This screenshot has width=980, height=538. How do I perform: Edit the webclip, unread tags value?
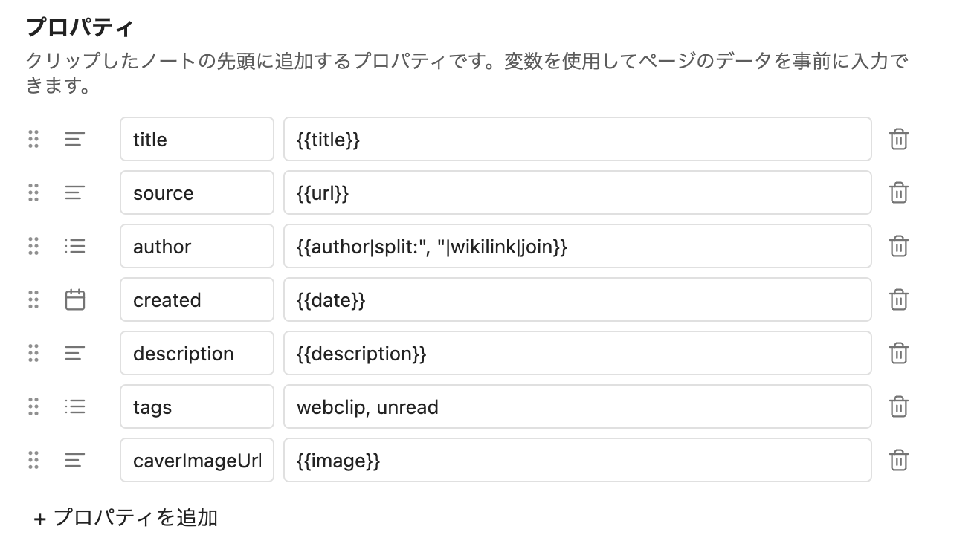(x=577, y=407)
